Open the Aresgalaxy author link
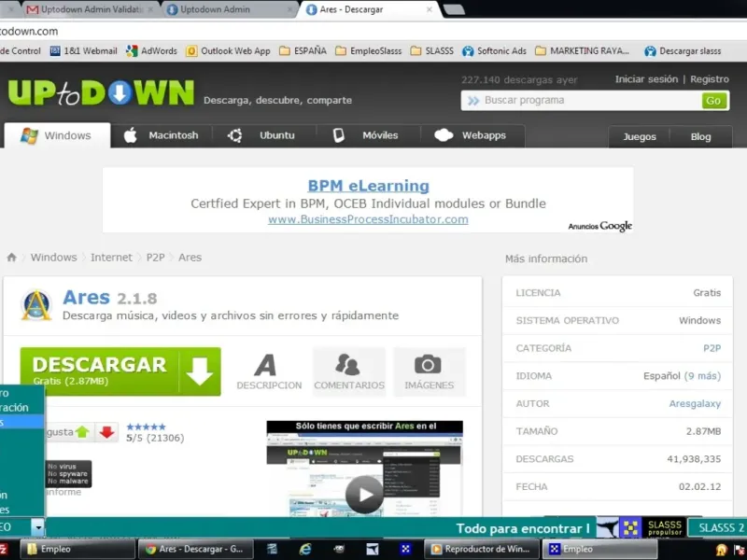This screenshot has height=560, width=747. (x=695, y=403)
